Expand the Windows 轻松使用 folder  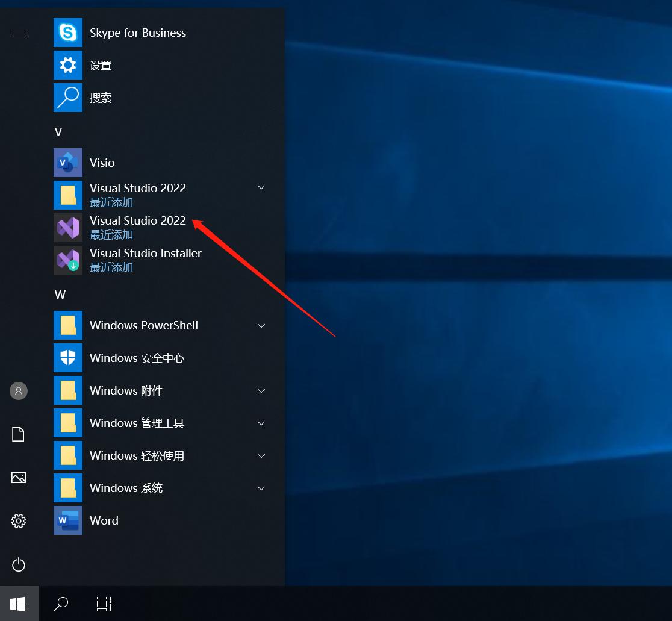pos(261,455)
